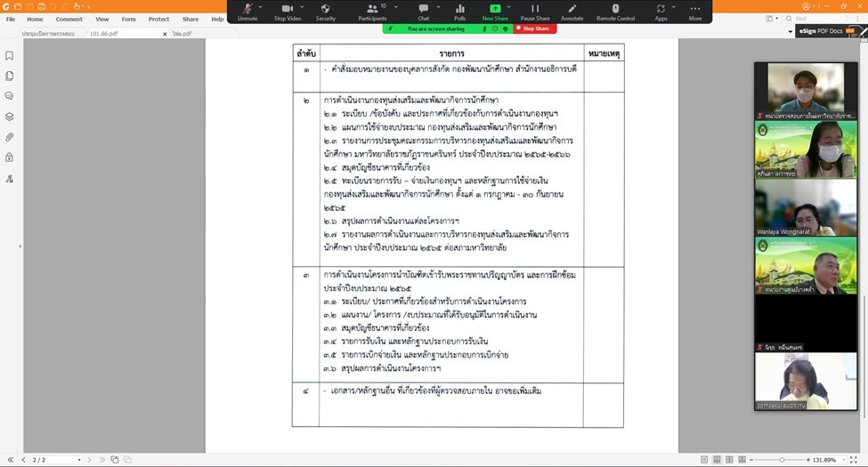Select somsakul audit rru video thumbnail

[x=806, y=382]
